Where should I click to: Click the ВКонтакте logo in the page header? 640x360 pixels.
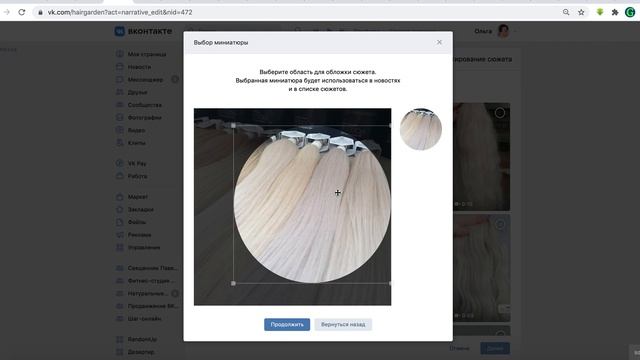pyautogui.click(x=143, y=31)
